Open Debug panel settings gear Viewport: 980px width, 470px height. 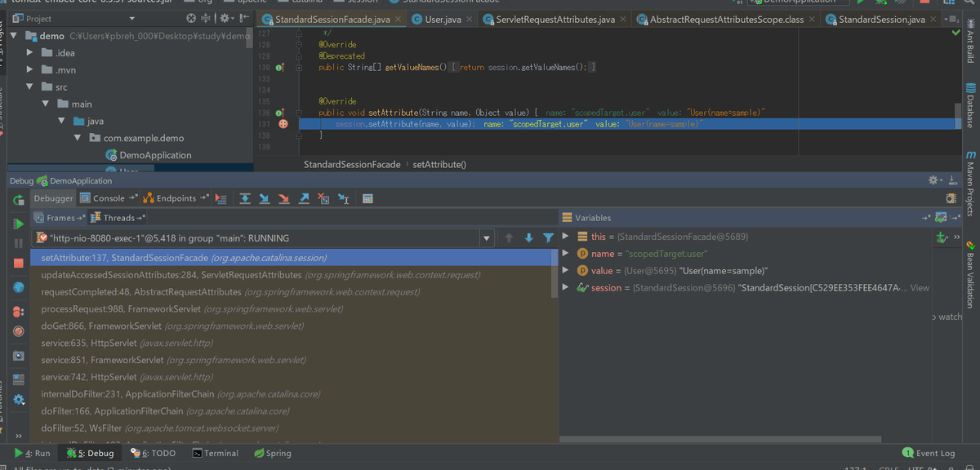pyautogui.click(x=935, y=180)
